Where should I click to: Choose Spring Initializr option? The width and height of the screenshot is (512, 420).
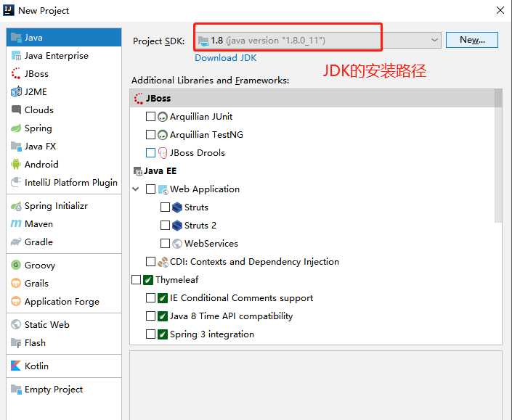tap(64, 206)
